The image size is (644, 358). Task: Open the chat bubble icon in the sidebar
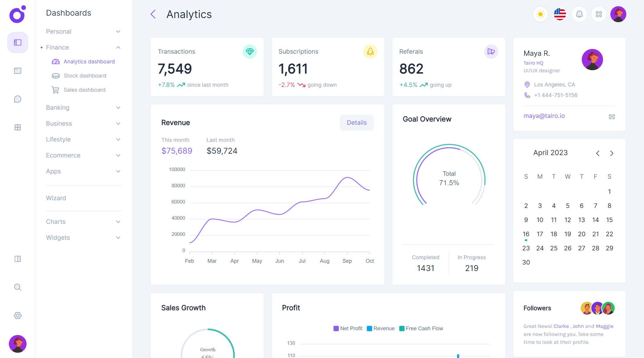[17, 99]
